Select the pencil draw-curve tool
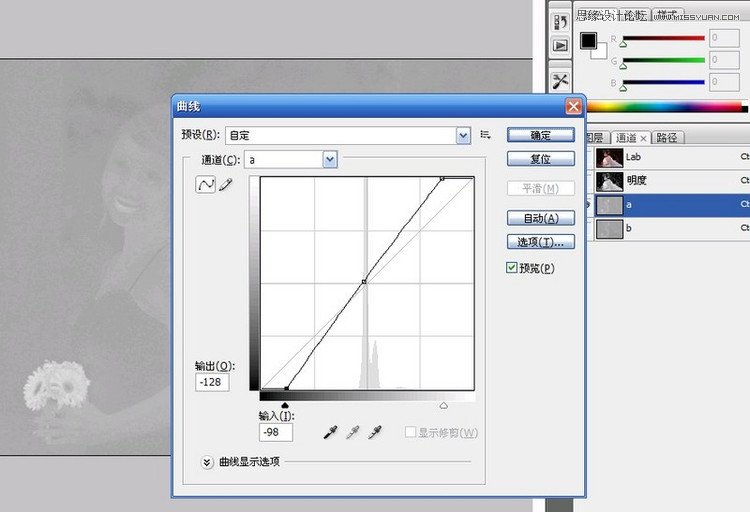Image resolution: width=750 pixels, height=512 pixels. pos(226,184)
